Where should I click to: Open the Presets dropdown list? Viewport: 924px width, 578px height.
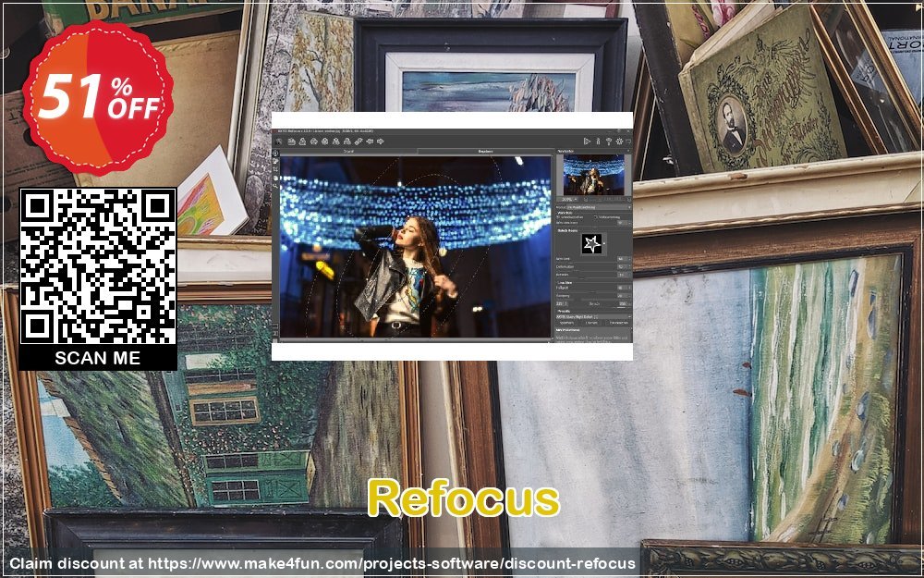593,316
